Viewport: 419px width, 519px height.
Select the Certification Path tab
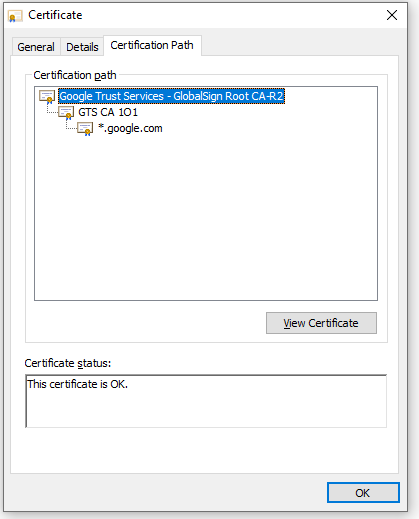152,45
